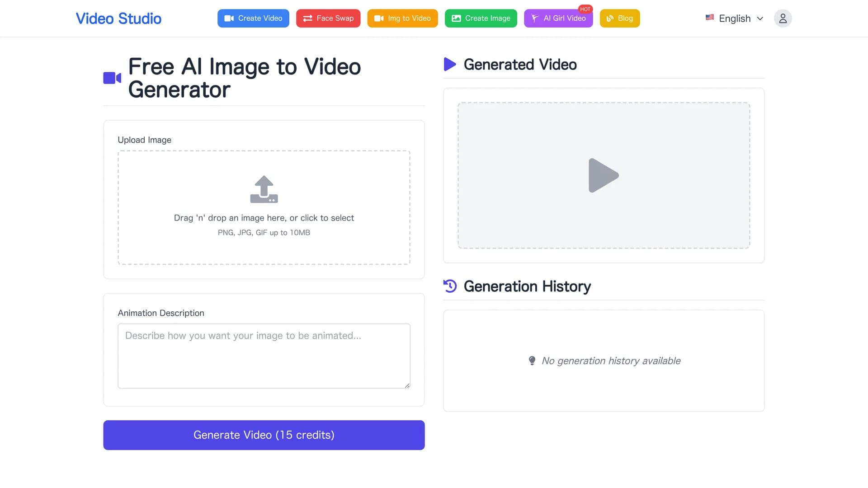
Task: Open the Create Image tool
Action: (x=481, y=19)
